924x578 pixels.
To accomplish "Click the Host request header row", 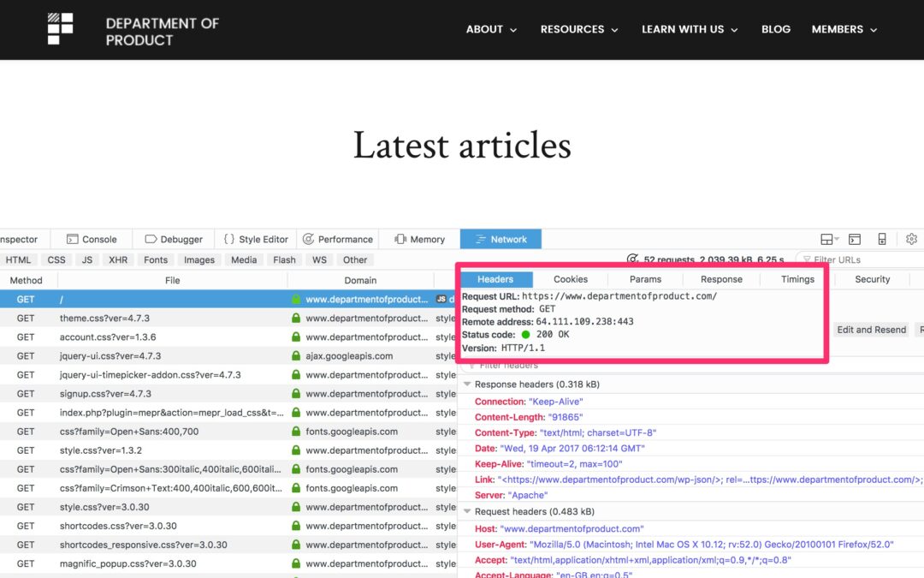I will click(692, 528).
